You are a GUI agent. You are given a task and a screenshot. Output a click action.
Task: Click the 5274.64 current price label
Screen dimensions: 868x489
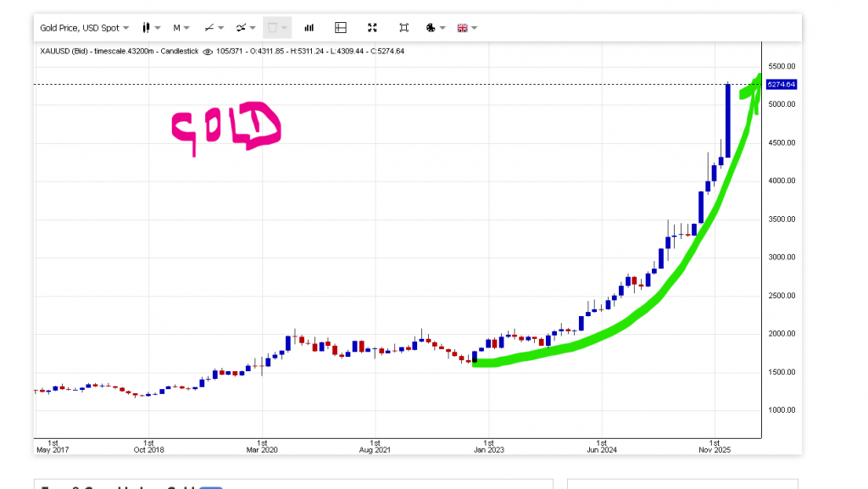(781, 85)
